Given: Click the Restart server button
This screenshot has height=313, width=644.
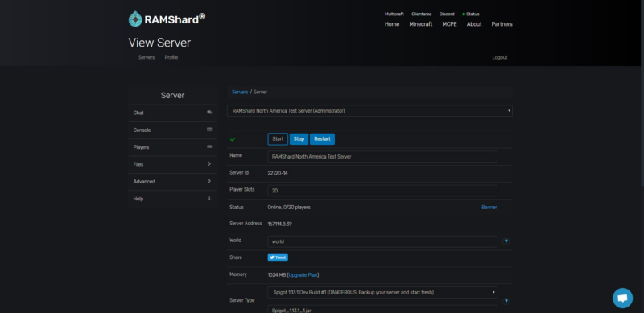Looking at the screenshot, I should [323, 139].
